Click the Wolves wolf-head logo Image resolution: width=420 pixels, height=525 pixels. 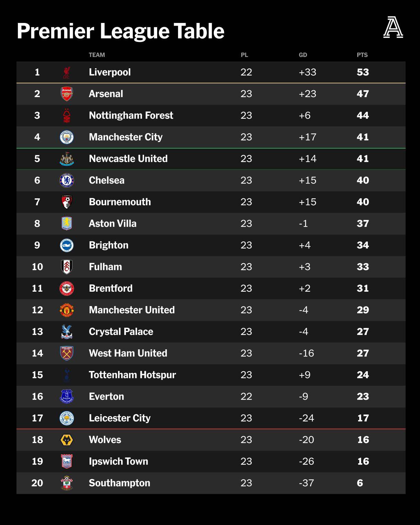click(x=67, y=440)
